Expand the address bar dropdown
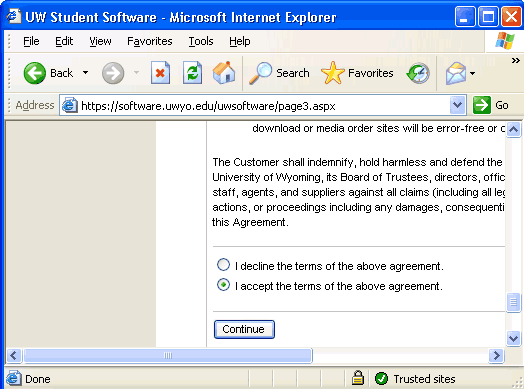This screenshot has height=389, width=524. 457,105
